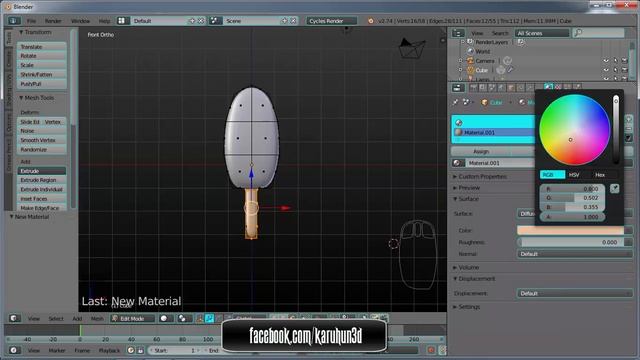
Task: Open the Playback menu in timeline
Action: pos(109,351)
